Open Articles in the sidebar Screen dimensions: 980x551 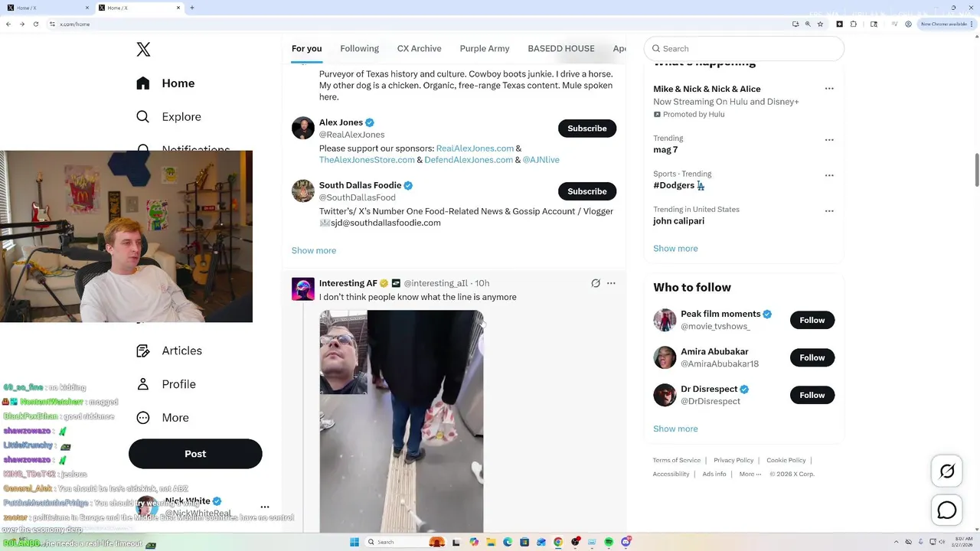click(169, 350)
